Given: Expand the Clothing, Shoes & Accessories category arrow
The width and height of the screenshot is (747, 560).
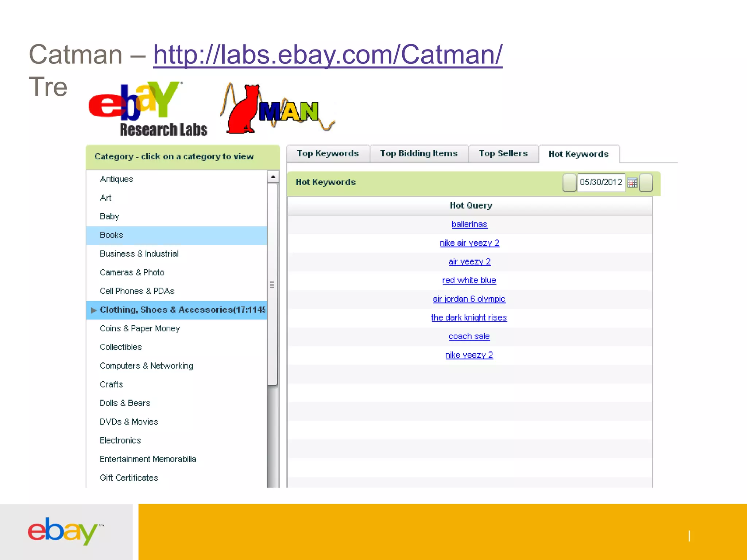Looking at the screenshot, I should tap(94, 310).
